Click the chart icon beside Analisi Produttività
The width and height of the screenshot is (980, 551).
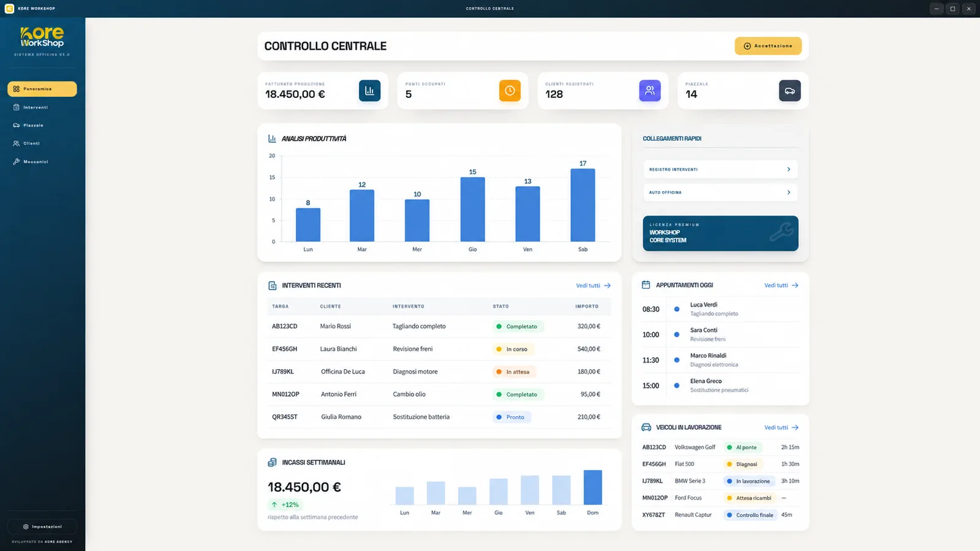pos(272,138)
